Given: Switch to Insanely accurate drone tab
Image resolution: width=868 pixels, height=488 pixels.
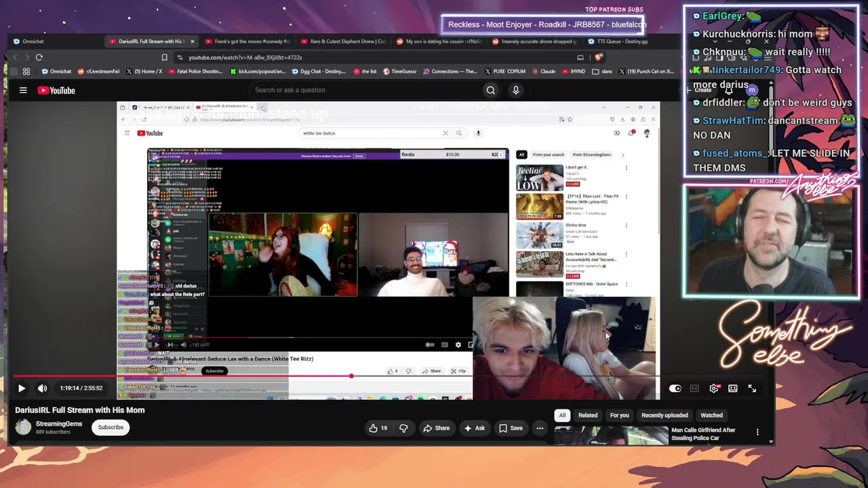Looking at the screenshot, I should tap(534, 41).
